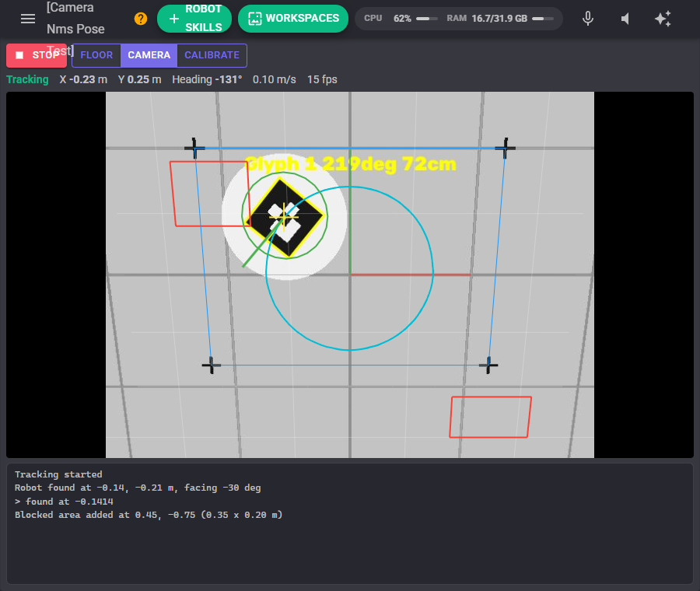Select the Camera tab

149,55
